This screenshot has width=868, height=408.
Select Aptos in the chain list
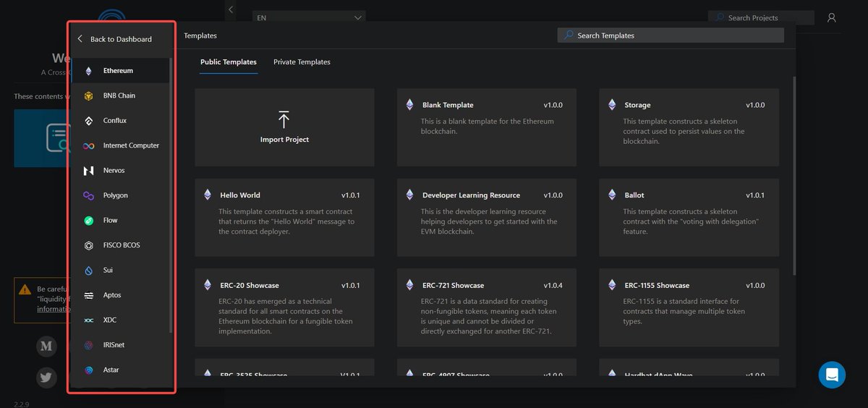120,295
